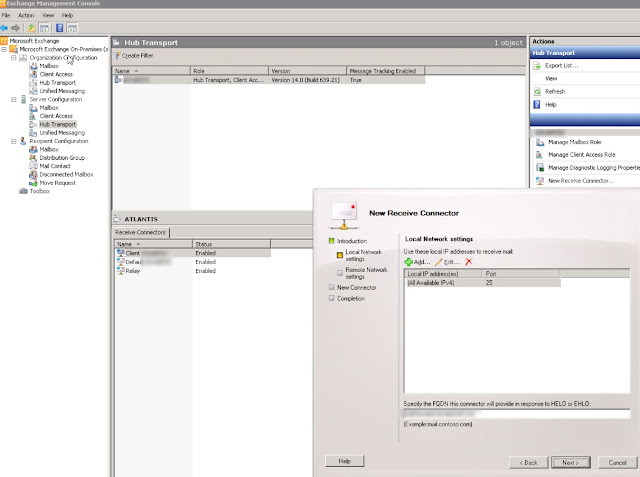Click Create Filter in Hub Transport pane
Image resolution: width=640 pixels, height=477 pixels.
tap(133, 55)
